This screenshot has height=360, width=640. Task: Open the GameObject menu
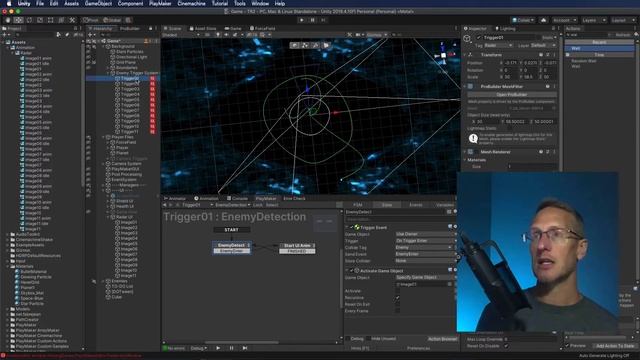(98, 4)
